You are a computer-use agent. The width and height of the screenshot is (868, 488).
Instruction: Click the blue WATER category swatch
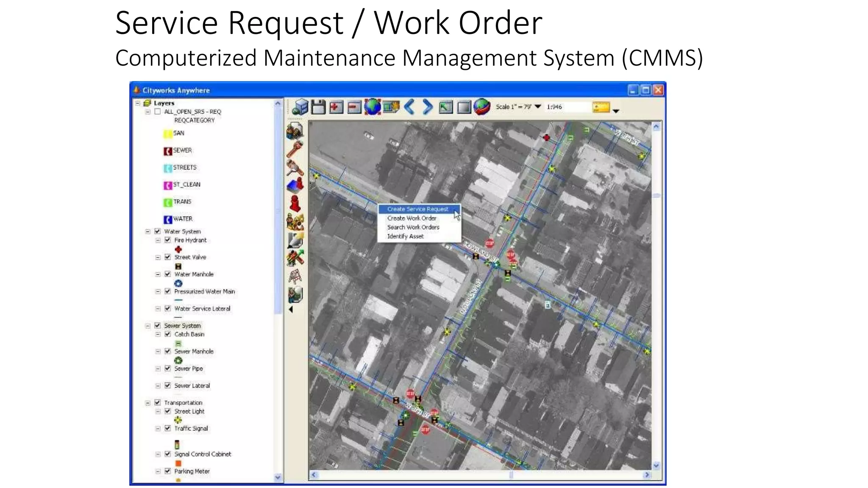(168, 219)
